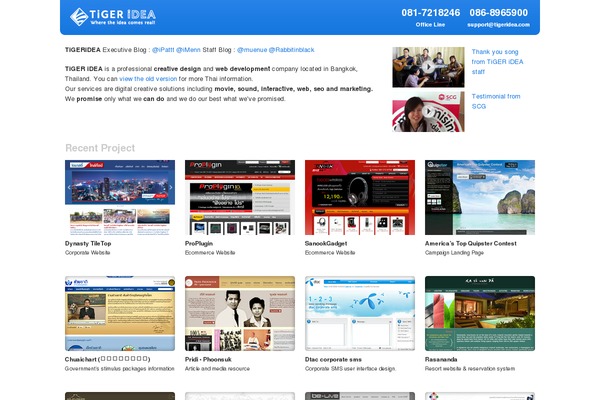This screenshot has height=400, width=600.
Task: Click the Tiger Idea logo
Action: coord(113,17)
